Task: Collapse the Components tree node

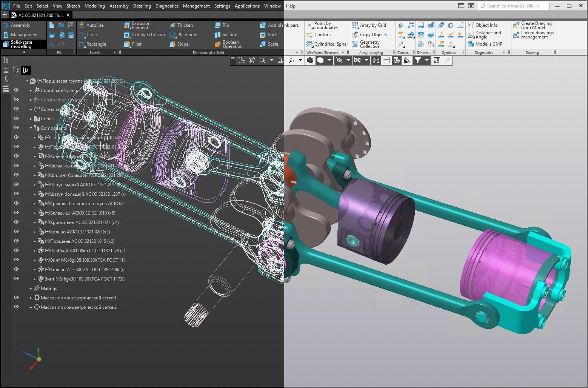Action: 31,128
